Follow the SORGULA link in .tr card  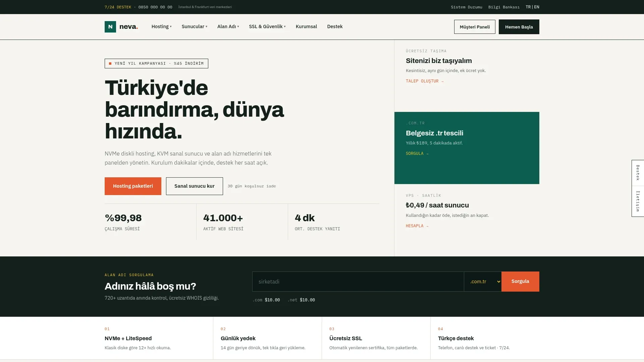417,154
